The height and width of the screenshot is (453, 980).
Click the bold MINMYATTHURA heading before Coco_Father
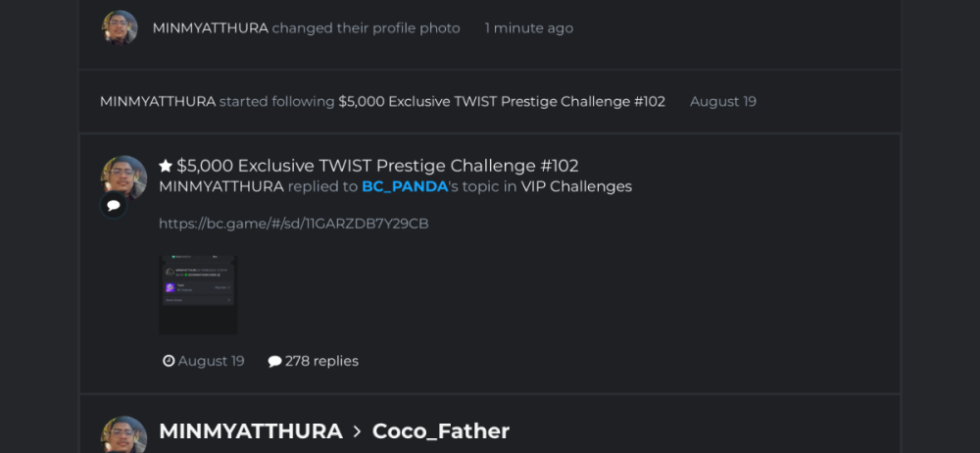(x=250, y=431)
